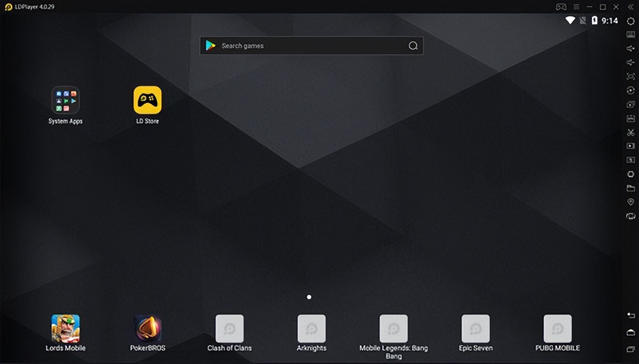Open the operation recorder play icon
639x364 pixels.
click(x=630, y=90)
